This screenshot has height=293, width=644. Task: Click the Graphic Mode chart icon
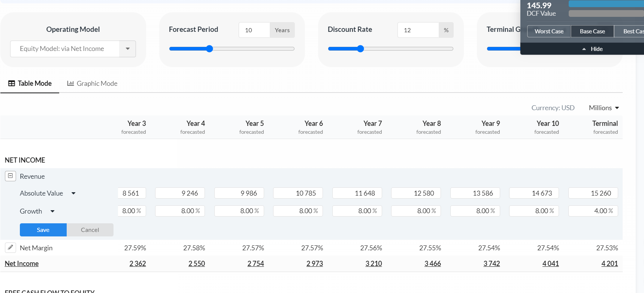click(x=70, y=84)
